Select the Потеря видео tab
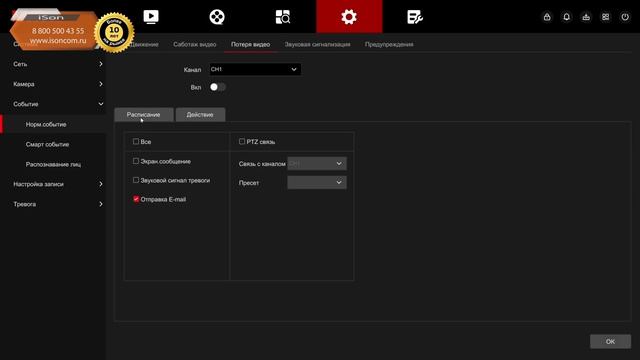Image resolution: width=640 pixels, height=360 pixels. (251, 44)
